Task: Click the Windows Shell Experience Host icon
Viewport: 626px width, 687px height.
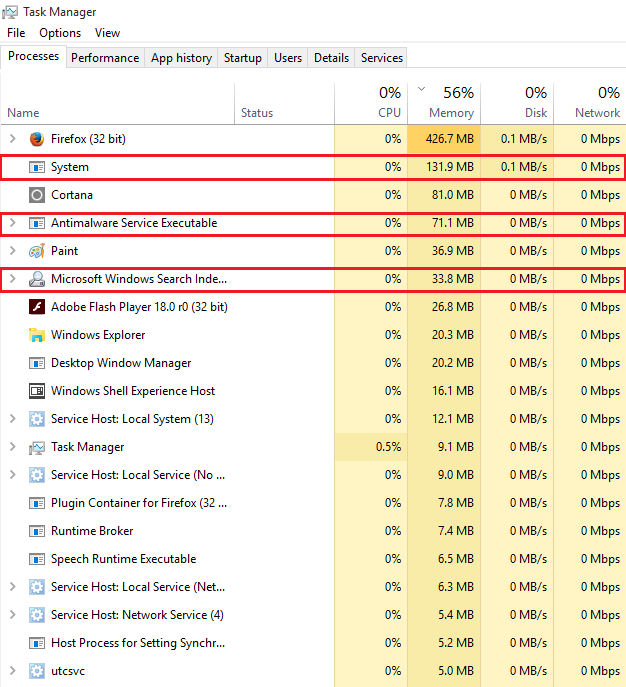Action: [37, 391]
